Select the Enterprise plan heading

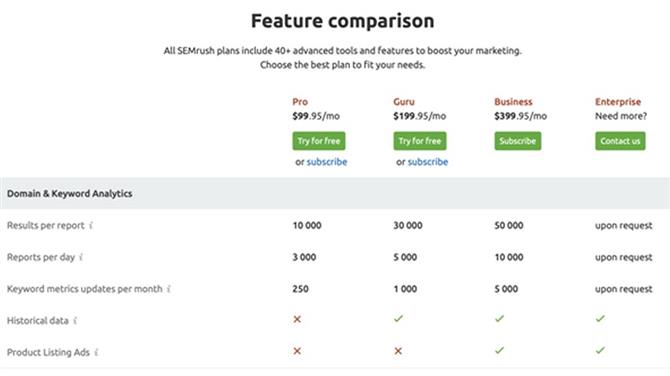618,102
